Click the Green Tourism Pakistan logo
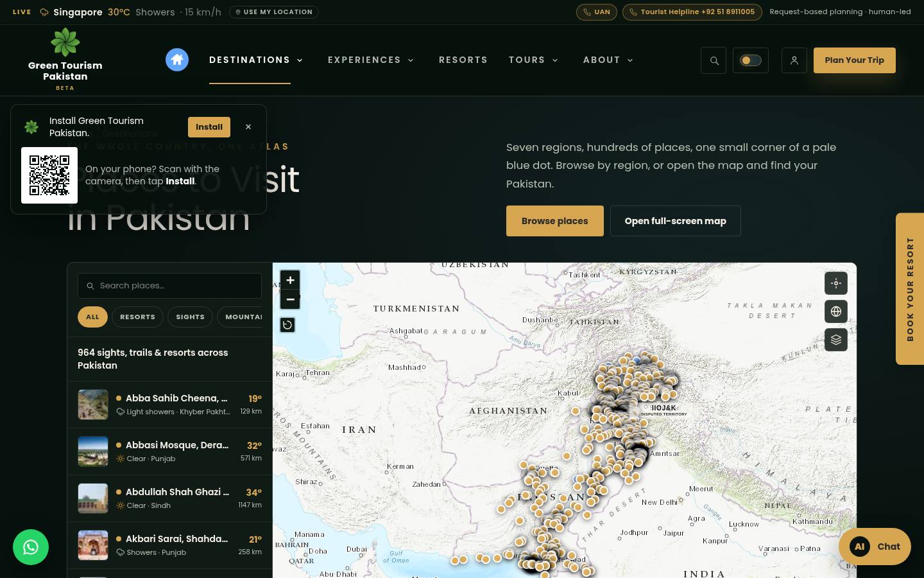924x578 pixels. 65,60
